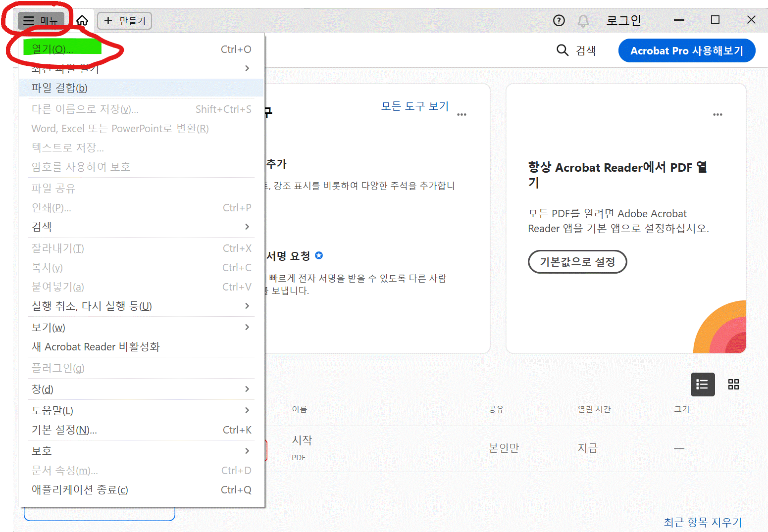This screenshot has width=768, height=532.
Task: Click 크기 column header
Action: coord(681,409)
